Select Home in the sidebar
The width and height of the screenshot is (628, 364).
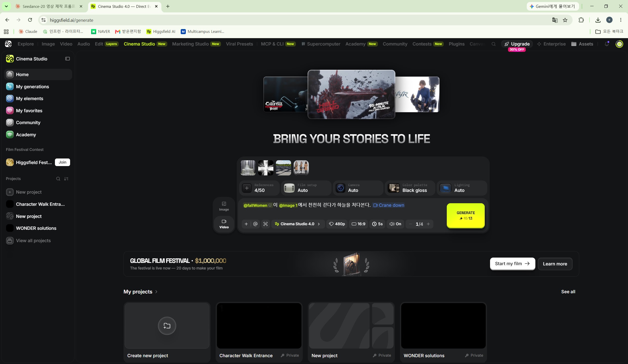click(x=38, y=75)
